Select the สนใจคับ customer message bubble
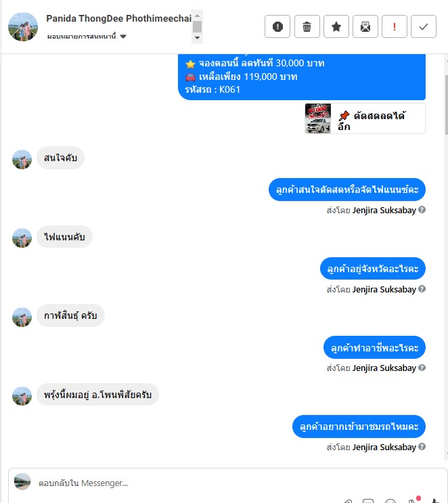This screenshot has width=448, height=503. click(x=60, y=158)
